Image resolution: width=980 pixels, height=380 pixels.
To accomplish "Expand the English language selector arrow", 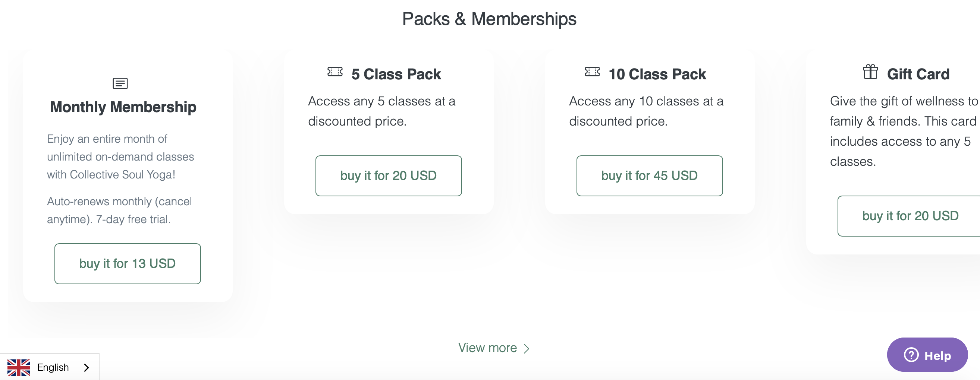I will coord(87,367).
